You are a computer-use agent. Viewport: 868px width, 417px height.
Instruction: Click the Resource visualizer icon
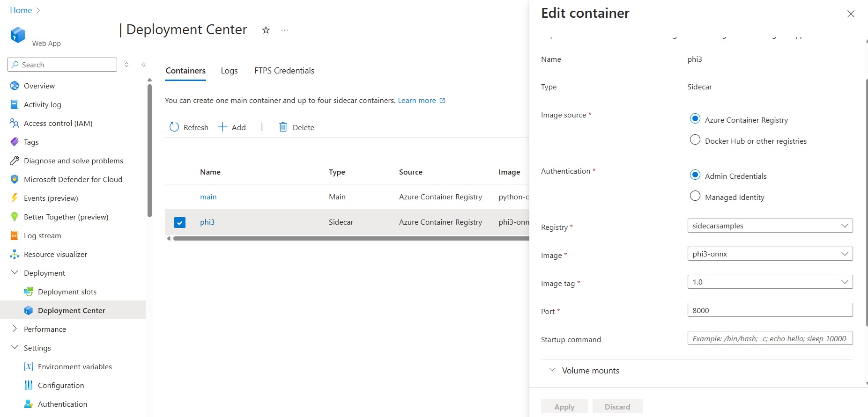[x=15, y=254]
